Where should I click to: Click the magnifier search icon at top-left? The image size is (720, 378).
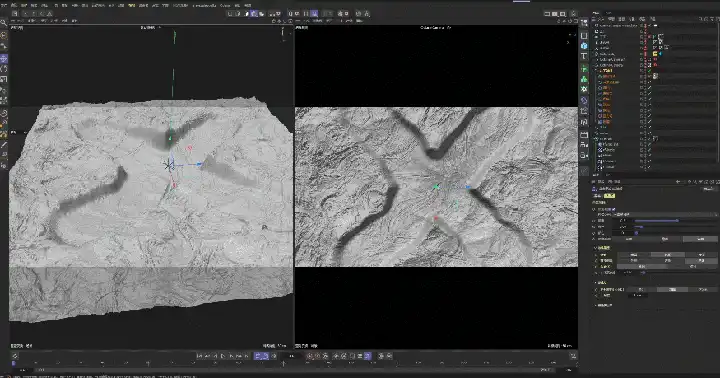[x=3, y=22]
